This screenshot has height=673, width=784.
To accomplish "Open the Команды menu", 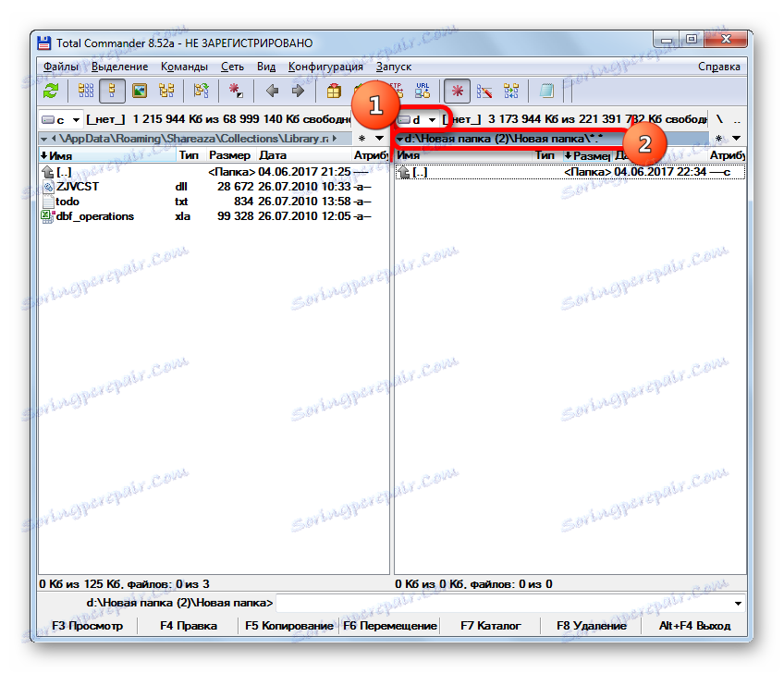I will click(x=184, y=67).
